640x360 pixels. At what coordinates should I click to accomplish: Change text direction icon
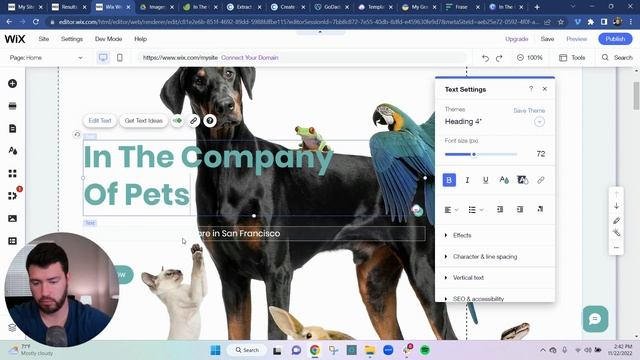tap(540, 209)
